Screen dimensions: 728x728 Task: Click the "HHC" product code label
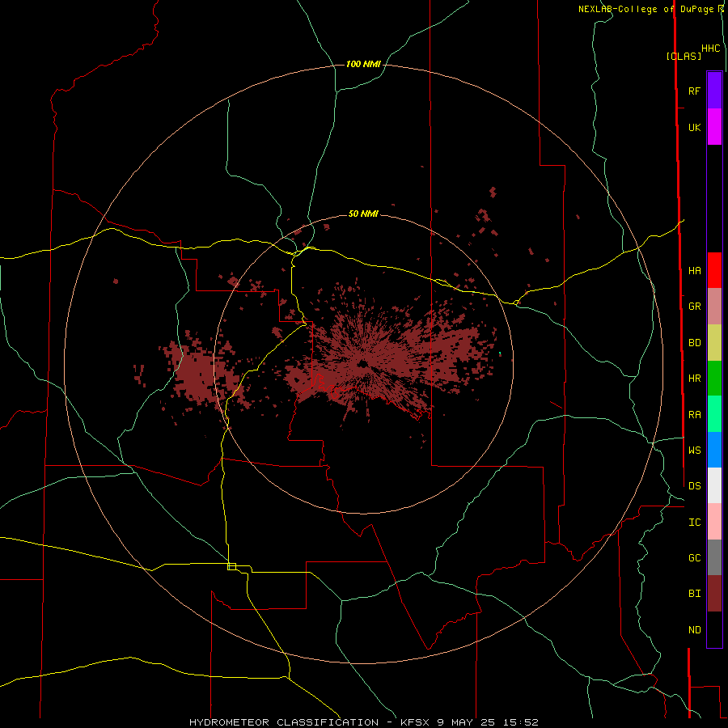[711, 49]
